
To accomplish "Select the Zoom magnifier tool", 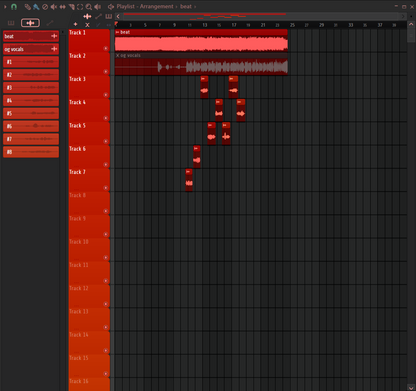I will pos(89,7).
